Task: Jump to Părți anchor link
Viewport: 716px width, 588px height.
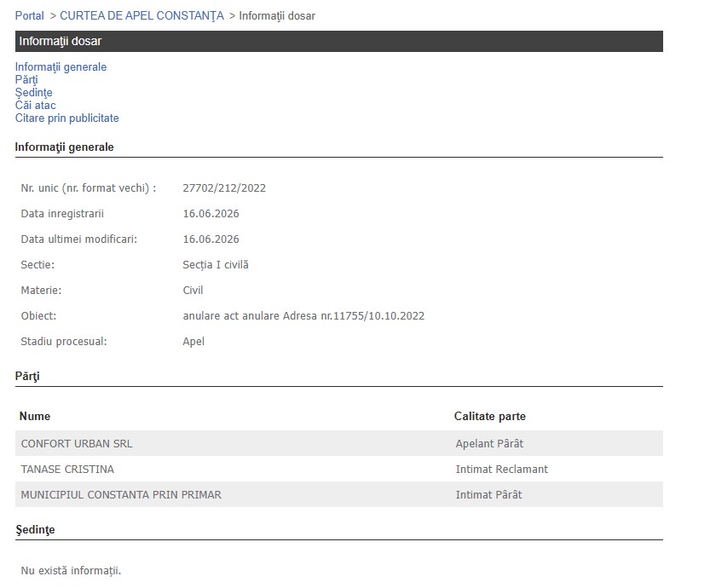Action: click(x=26, y=79)
